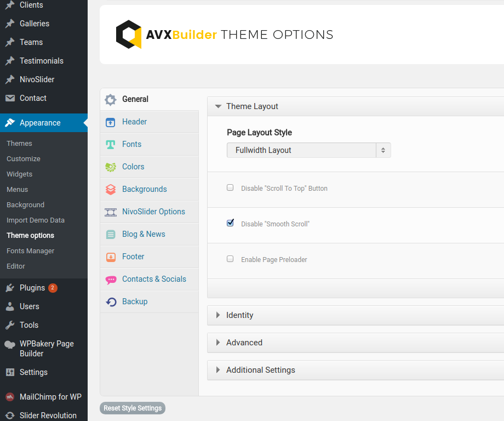
Task: Open the Fonts section via its icon
Action: (x=111, y=144)
